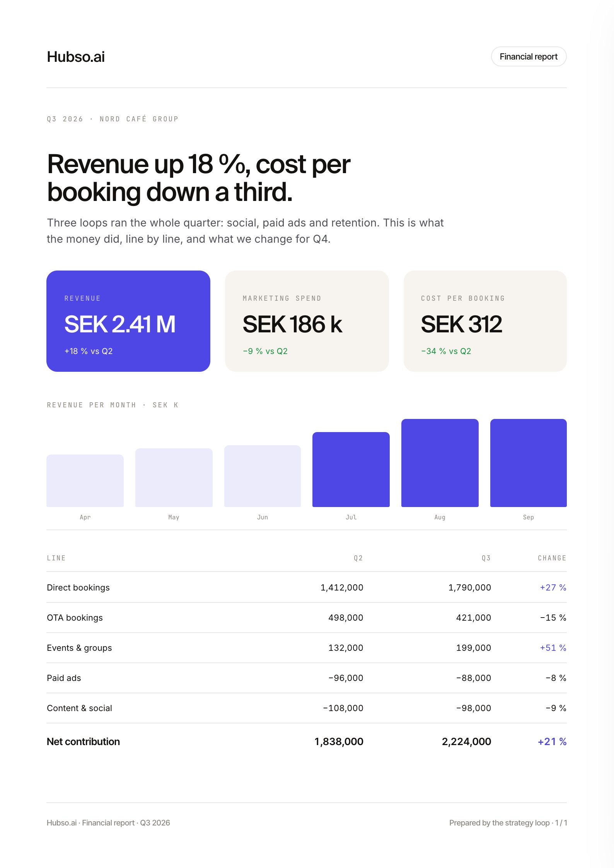
Task: Click the 'Events & groups' row label
Action: 79,648
